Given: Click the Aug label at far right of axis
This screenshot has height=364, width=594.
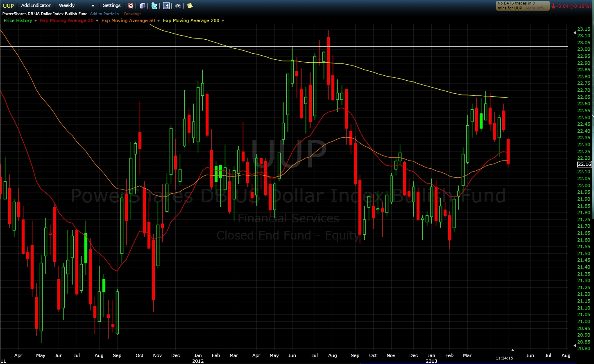Looking at the screenshot, I should click(x=566, y=355).
